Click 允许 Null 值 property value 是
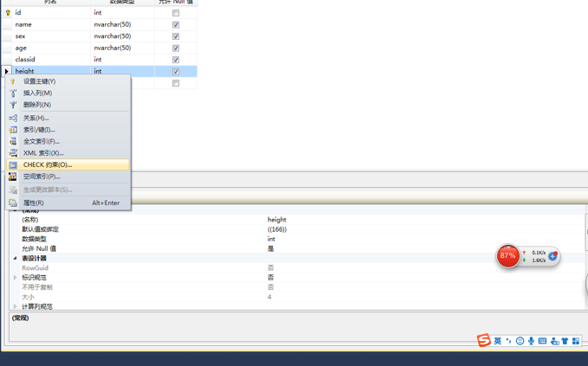This screenshot has height=366, width=588. coord(425,248)
